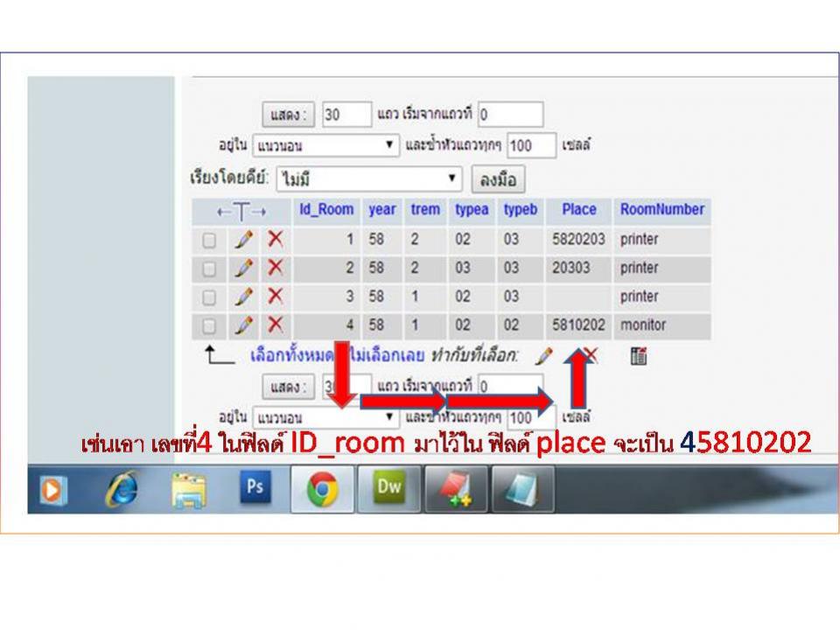The height and width of the screenshot is (630, 840).
Task: Click top rows count field showing 30
Action: [x=346, y=115]
